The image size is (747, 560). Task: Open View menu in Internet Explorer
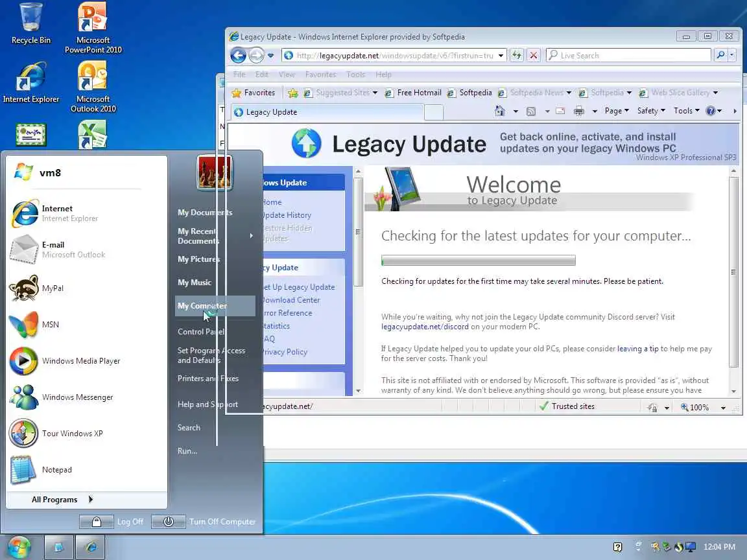coord(287,75)
